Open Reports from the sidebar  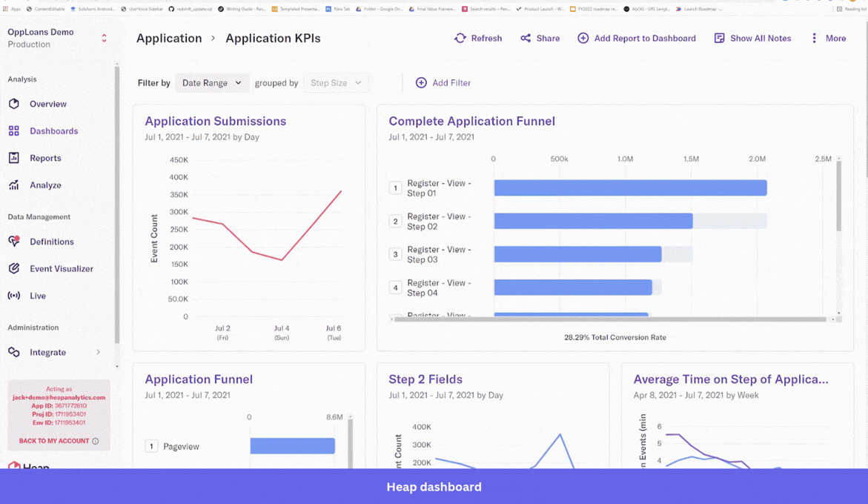coord(16,158)
